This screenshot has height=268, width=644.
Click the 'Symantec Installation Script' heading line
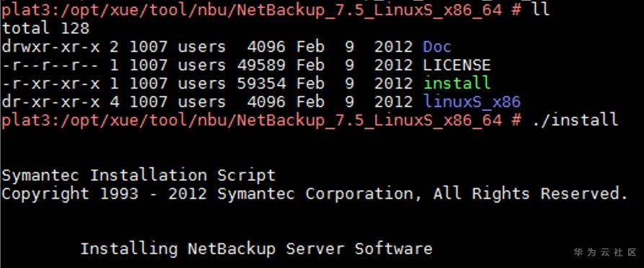[138, 176]
